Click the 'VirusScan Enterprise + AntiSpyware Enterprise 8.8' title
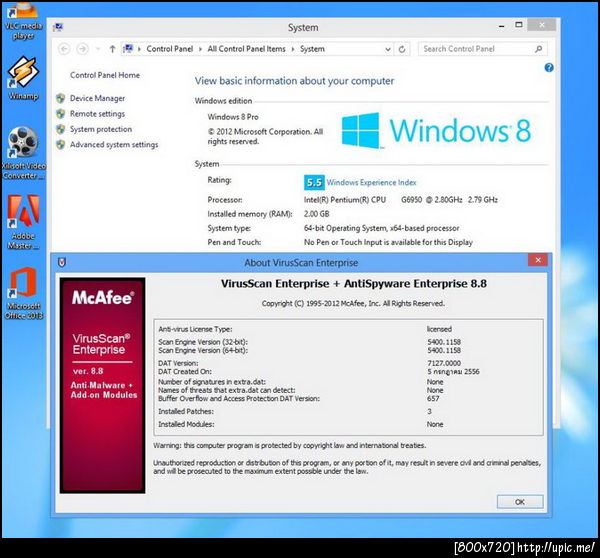600x558 pixels. pyautogui.click(x=354, y=284)
